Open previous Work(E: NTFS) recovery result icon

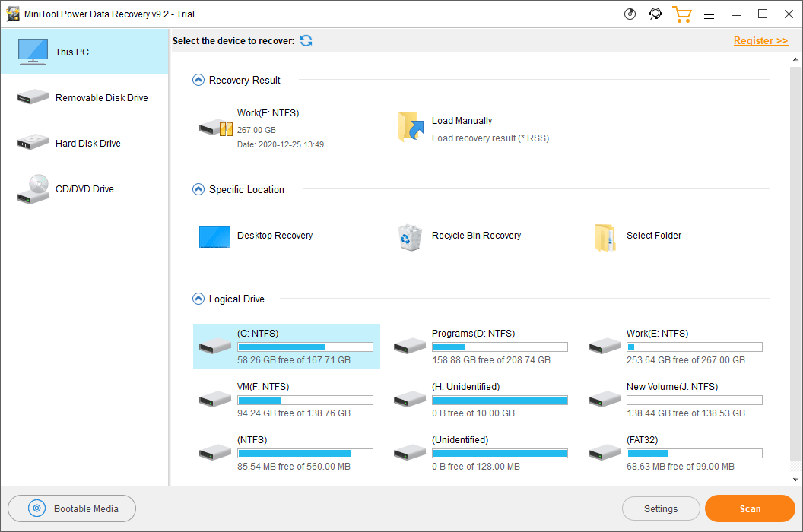click(216, 127)
